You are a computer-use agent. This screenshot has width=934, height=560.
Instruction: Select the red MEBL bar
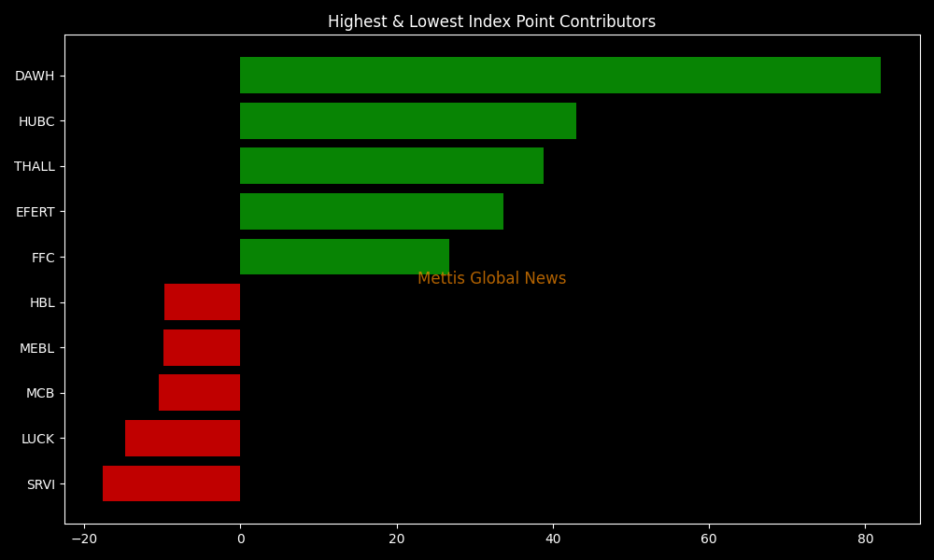click(202, 347)
